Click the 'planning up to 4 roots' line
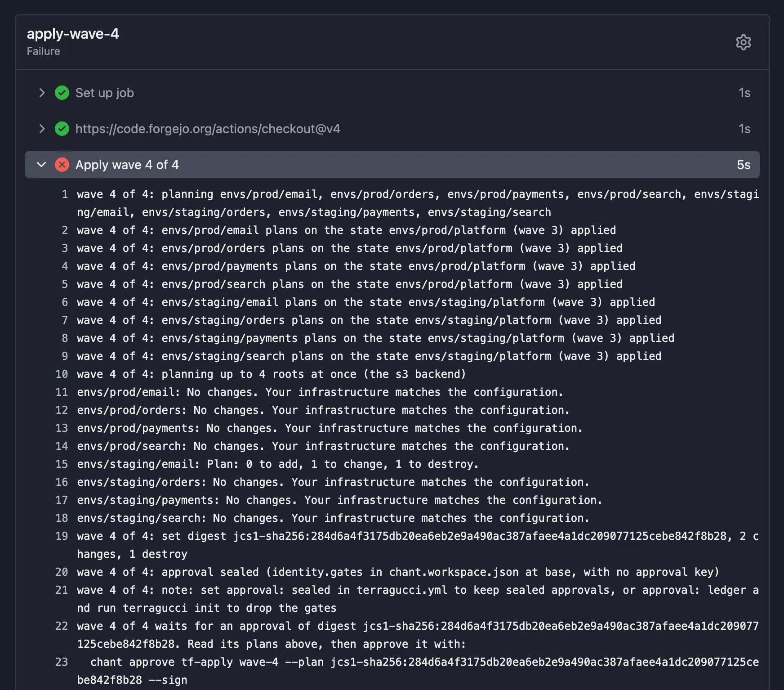784x690 pixels. pos(272,374)
